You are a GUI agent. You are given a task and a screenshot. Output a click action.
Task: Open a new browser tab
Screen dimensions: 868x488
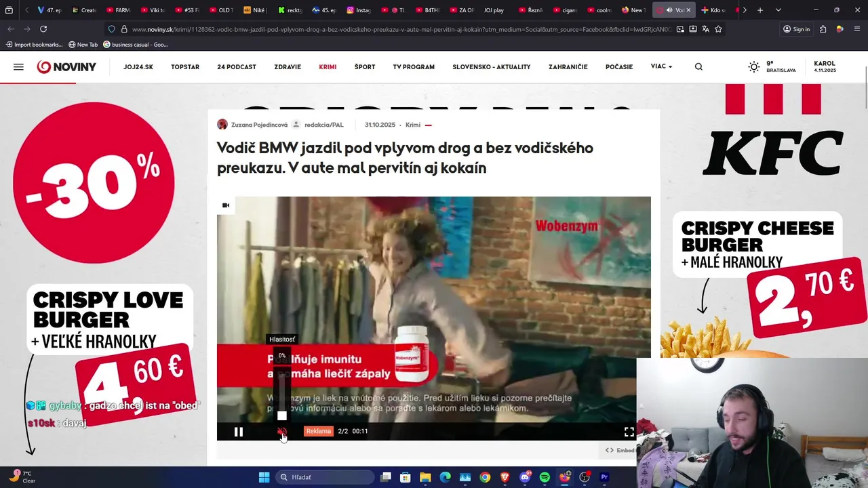click(x=760, y=10)
